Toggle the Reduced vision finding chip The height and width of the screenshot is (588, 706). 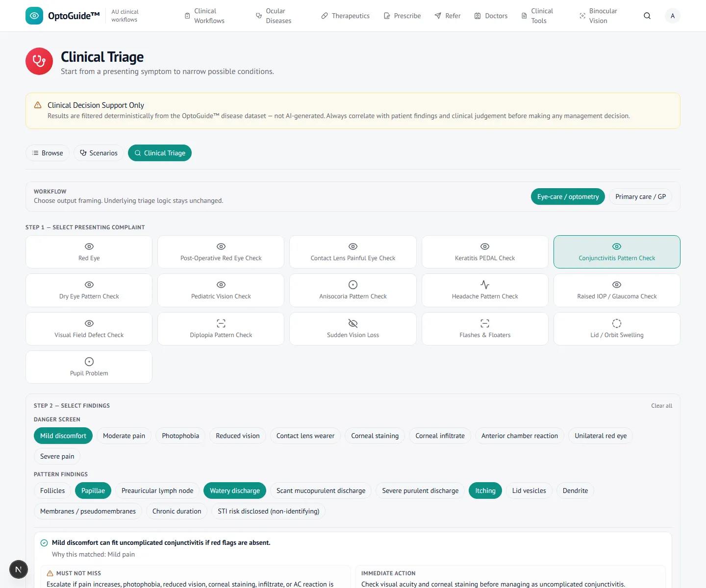tap(238, 436)
